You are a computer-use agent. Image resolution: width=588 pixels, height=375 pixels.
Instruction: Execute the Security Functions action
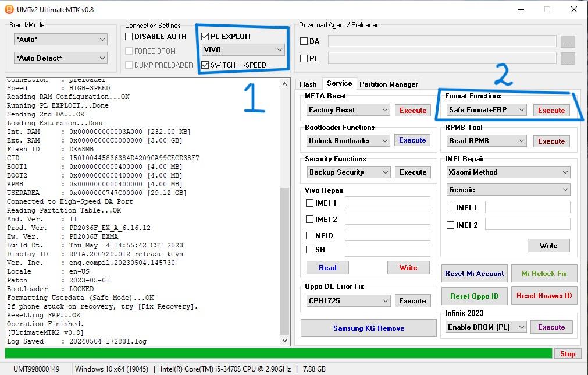(x=413, y=172)
